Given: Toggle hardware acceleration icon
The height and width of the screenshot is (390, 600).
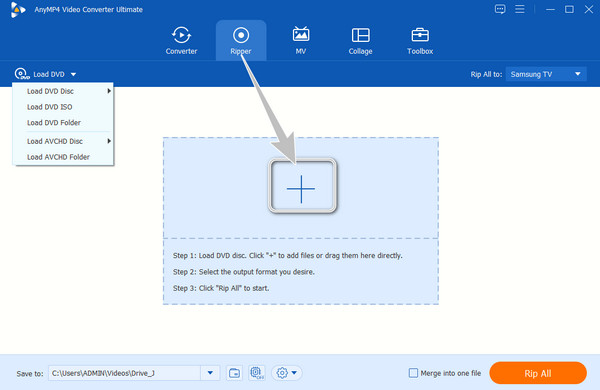Looking at the screenshot, I should [257, 373].
